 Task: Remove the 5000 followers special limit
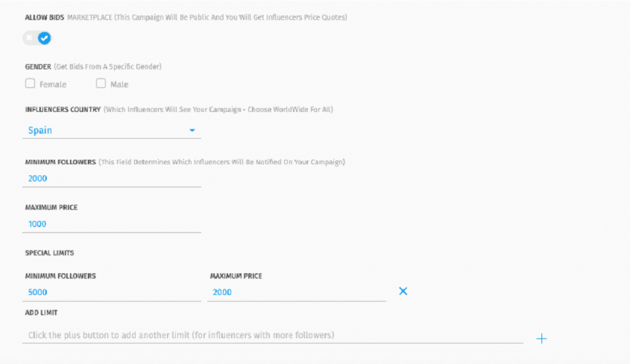coord(403,291)
